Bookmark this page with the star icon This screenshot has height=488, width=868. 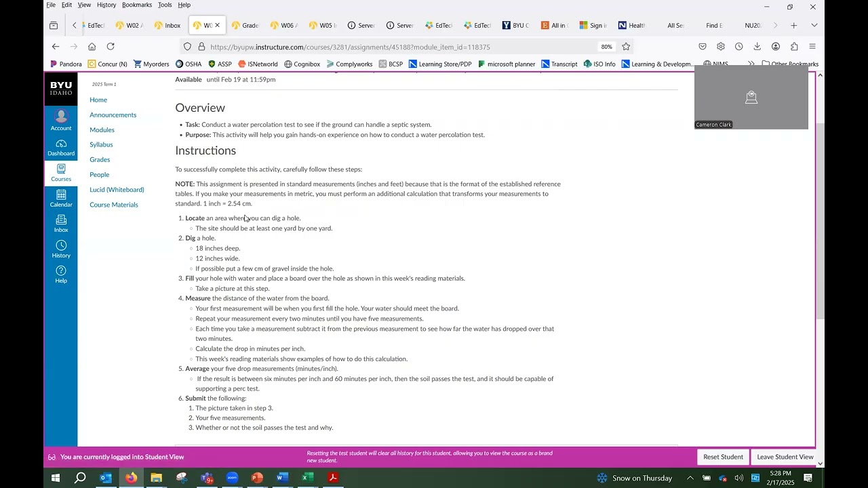tap(626, 47)
